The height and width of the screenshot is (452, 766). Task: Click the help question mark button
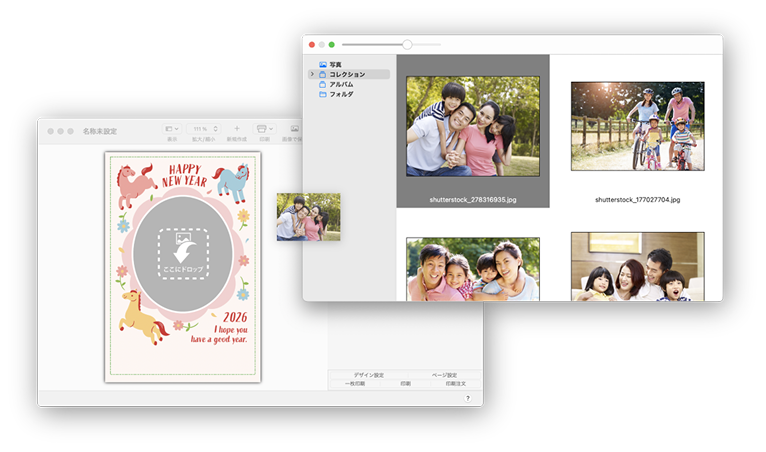click(468, 398)
